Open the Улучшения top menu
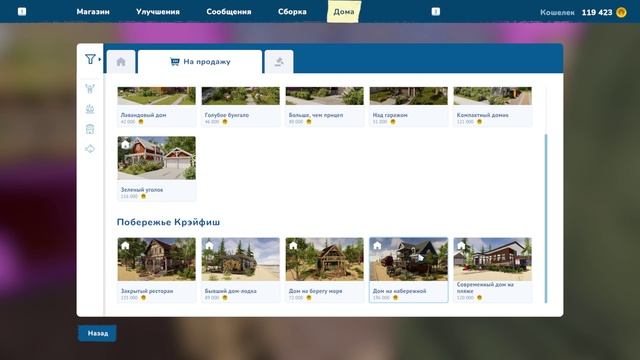The image size is (640, 360). click(158, 12)
